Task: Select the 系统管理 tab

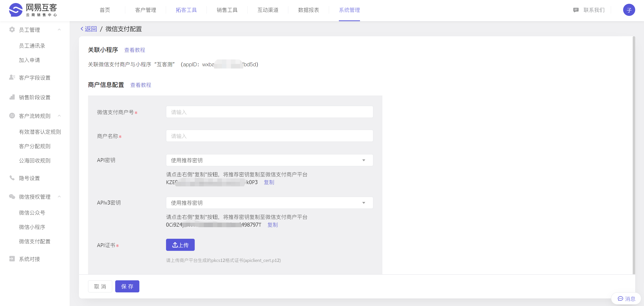Action: point(349,10)
